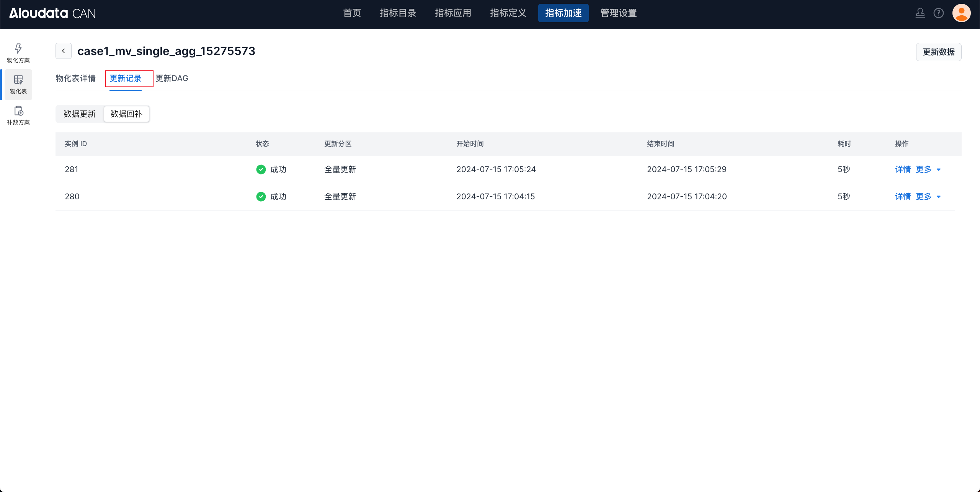Open the user avatar menu
Image resolution: width=980 pixels, height=492 pixels.
point(961,13)
